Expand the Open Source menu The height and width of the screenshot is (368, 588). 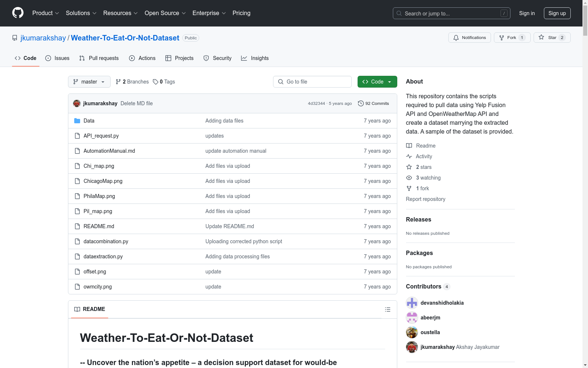tap(165, 13)
